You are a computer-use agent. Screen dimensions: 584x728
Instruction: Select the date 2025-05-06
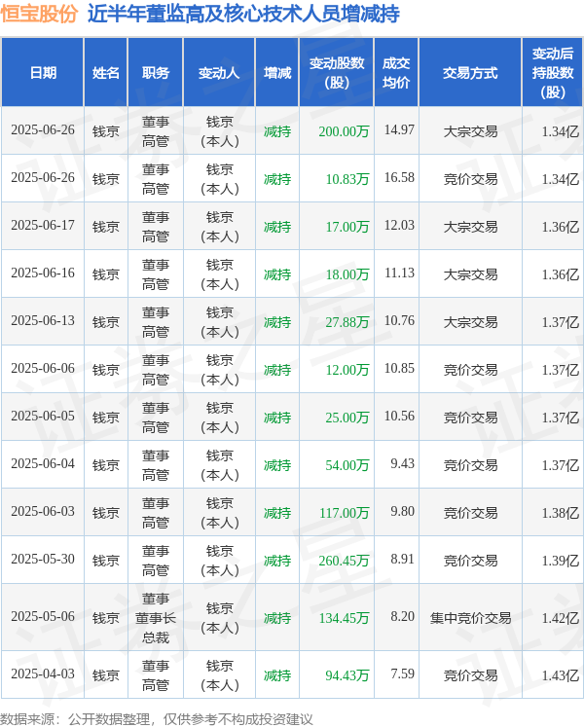pyautogui.click(x=43, y=617)
